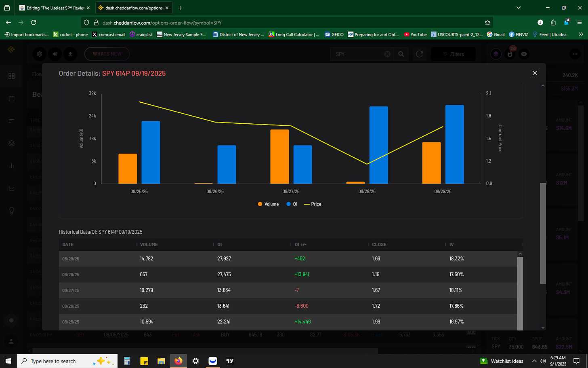Click the WHATS NEW button
The width and height of the screenshot is (588, 368).
coord(107,54)
